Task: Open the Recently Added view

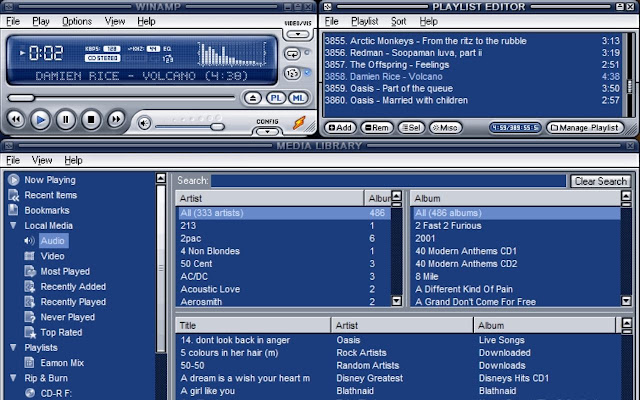Action: (73, 287)
